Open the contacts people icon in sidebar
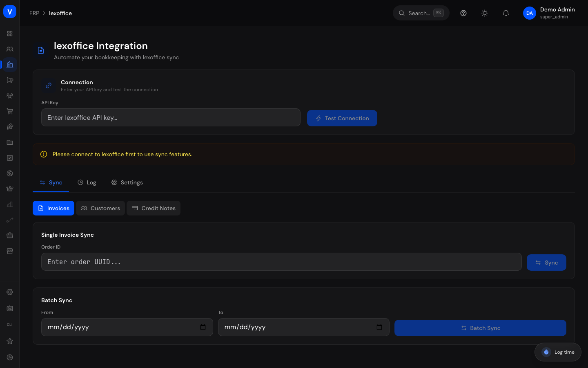The image size is (588, 368). click(x=10, y=49)
